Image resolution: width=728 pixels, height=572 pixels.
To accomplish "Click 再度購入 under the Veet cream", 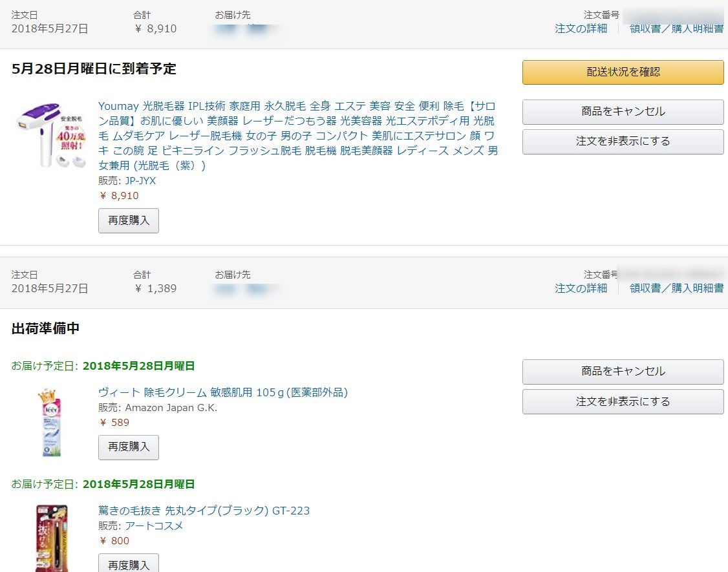I will pyautogui.click(x=129, y=447).
